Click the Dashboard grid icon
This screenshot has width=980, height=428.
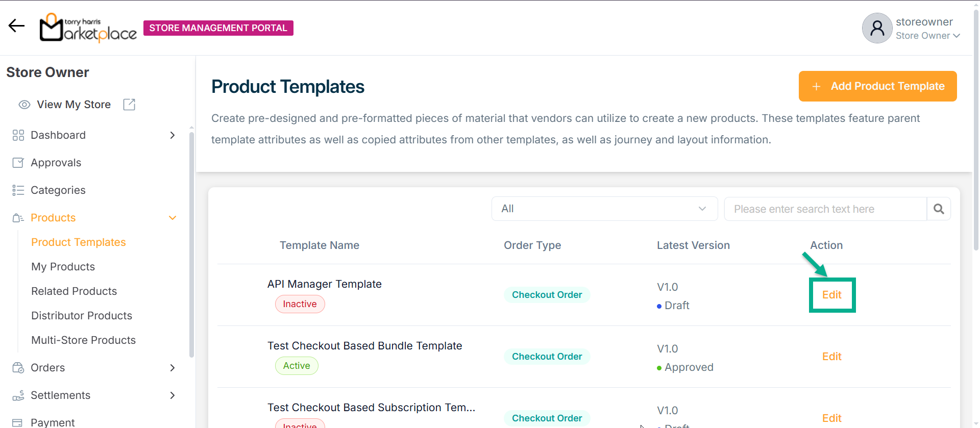point(18,135)
